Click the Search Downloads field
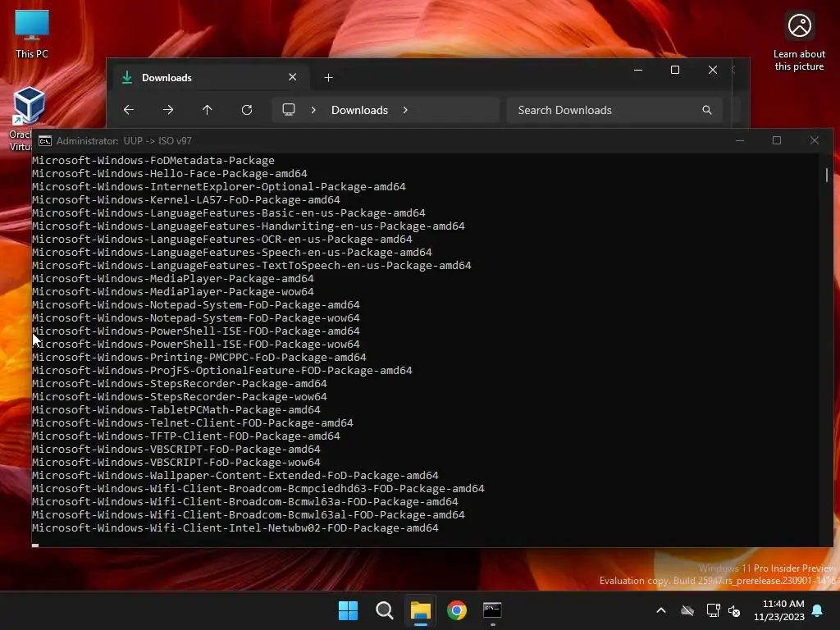840x630 pixels. tap(614, 110)
